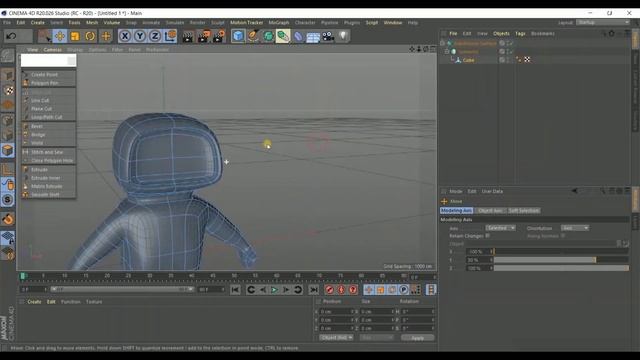The height and width of the screenshot is (360, 640).
Task: Open the floor/environment objects icon
Action: tap(313, 36)
